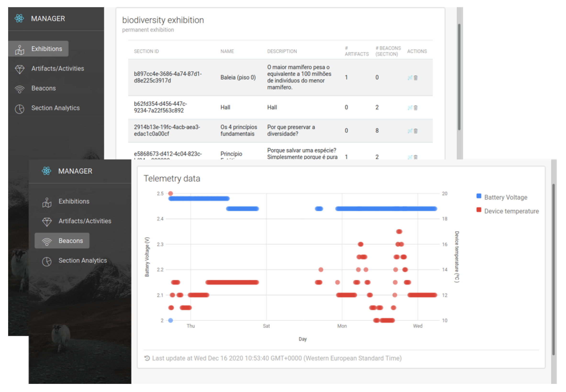Image resolution: width=566 pixels, height=392 pixels.
Task: Click the exhibition table vertical scrollbar
Action: [459, 77]
